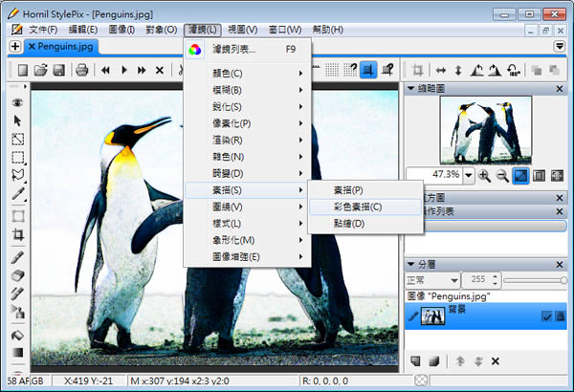Click the flip horizontal arrows icon
Screen dimensions: 574x392
click(440, 70)
